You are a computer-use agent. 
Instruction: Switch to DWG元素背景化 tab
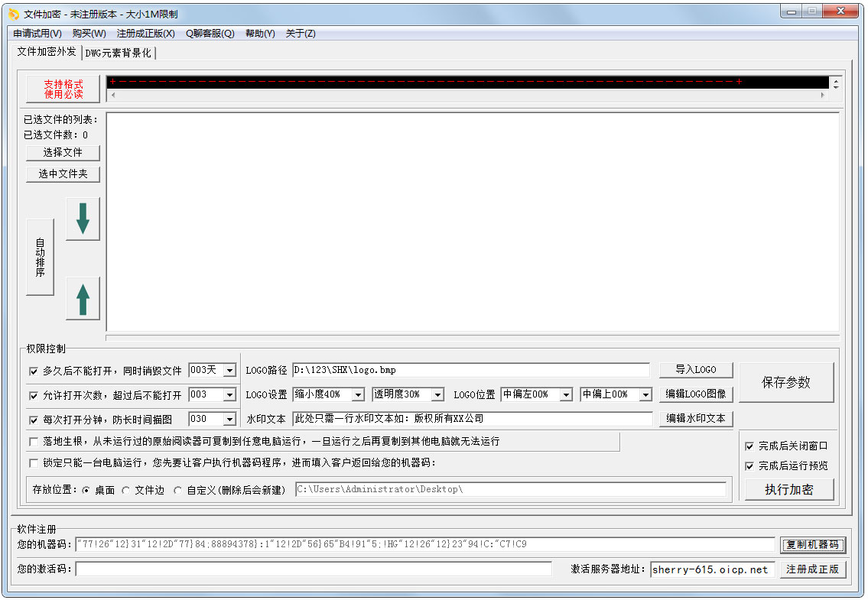click(x=119, y=53)
